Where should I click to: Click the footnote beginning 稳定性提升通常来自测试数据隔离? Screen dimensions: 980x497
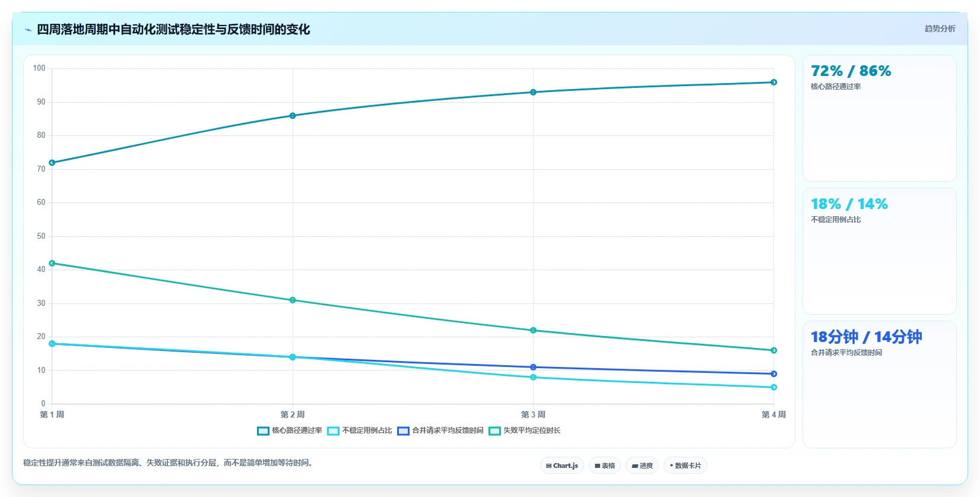(x=168, y=463)
